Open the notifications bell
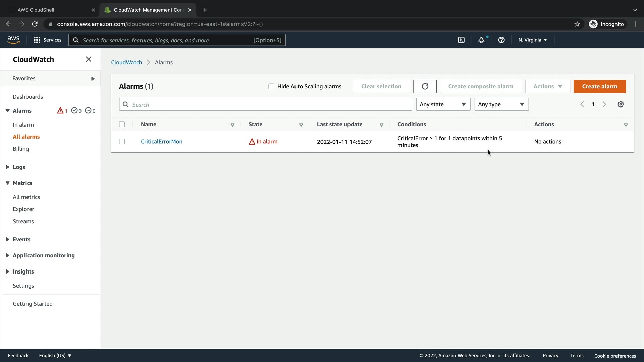This screenshot has height=362, width=644. 481,40
